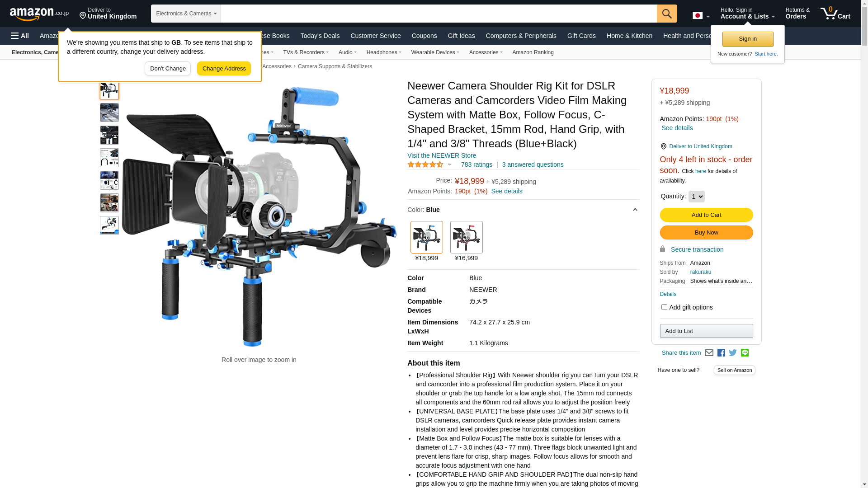Check the Add gift options box
Image resolution: width=868 pixels, height=488 pixels.
click(664, 307)
